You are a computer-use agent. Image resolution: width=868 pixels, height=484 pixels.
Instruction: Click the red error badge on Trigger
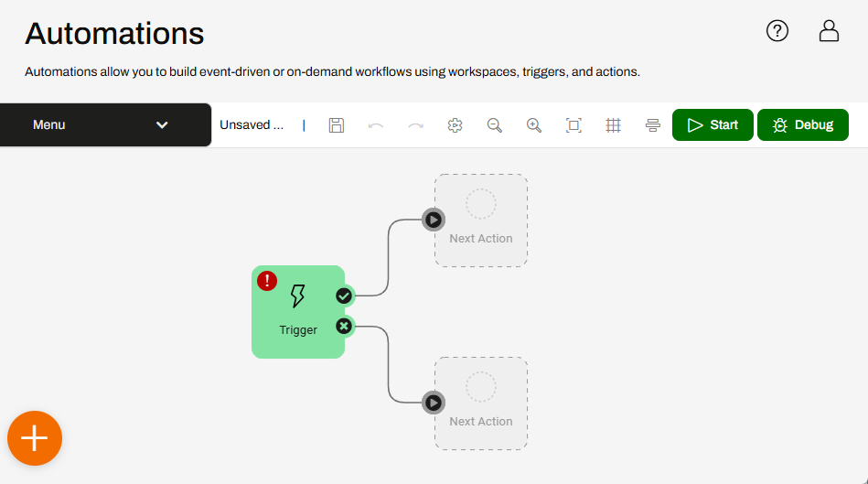click(267, 281)
